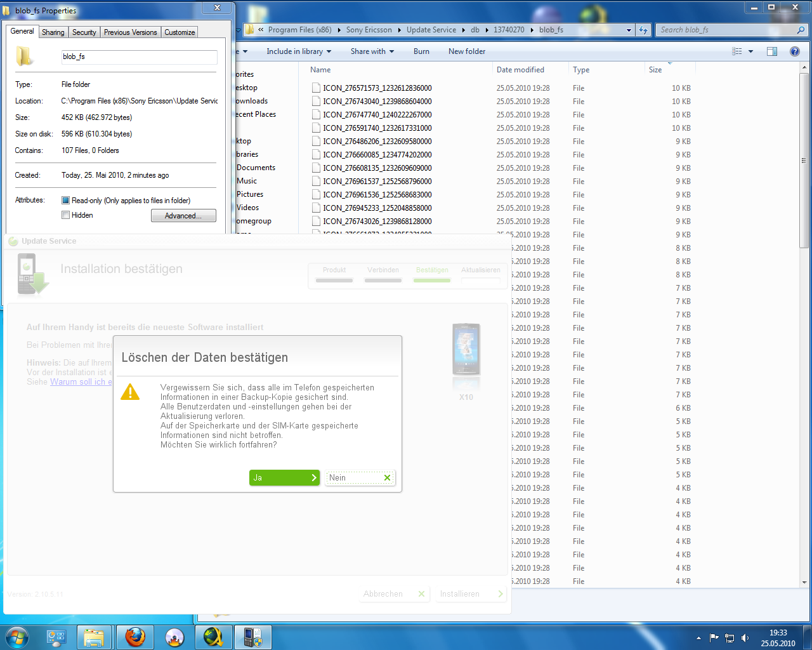Click New folder in Explorer toolbar

(467, 51)
